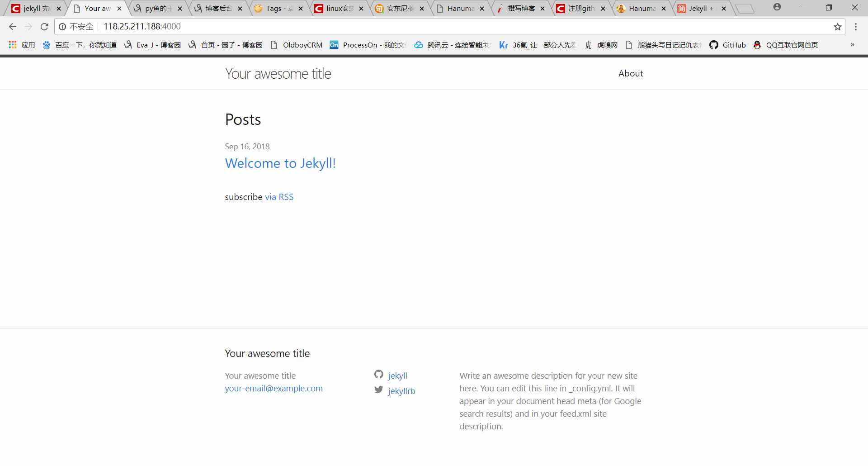The height and width of the screenshot is (466, 868).
Task: Go back using the browser back arrow
Action: point(13,27)
